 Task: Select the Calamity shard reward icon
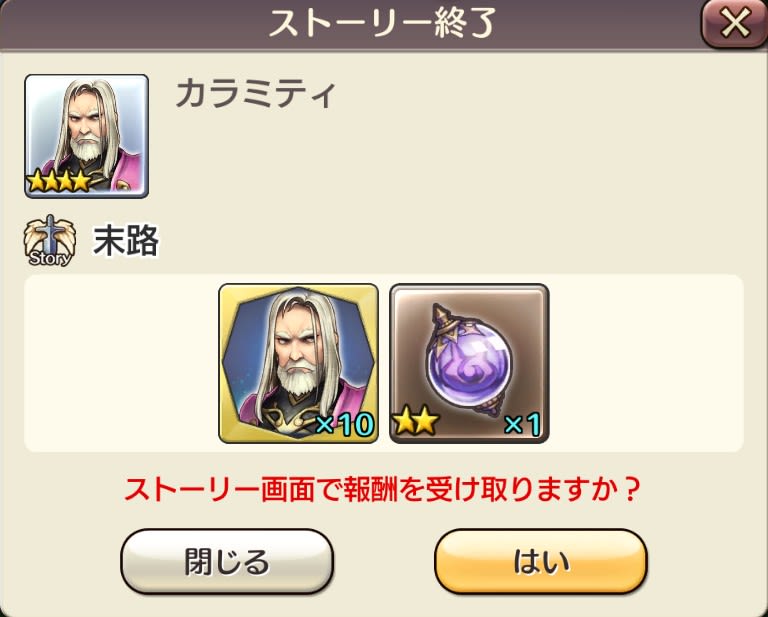pos(298,363)
